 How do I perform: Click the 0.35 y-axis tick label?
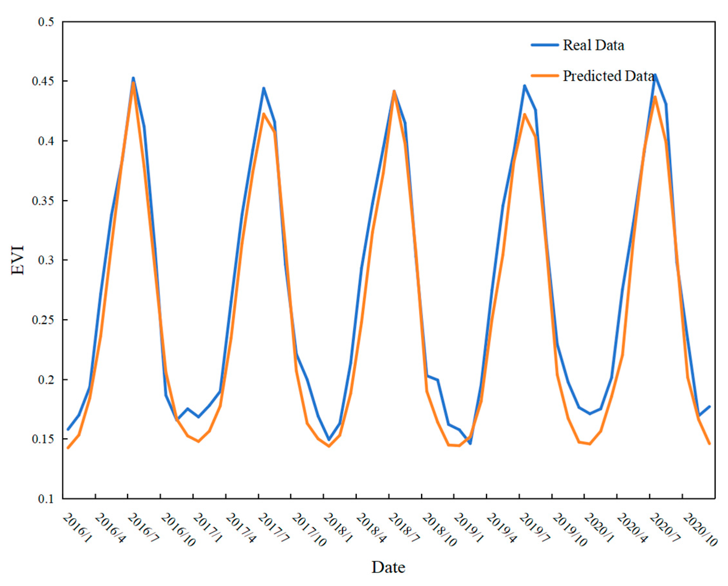point(43,201)
